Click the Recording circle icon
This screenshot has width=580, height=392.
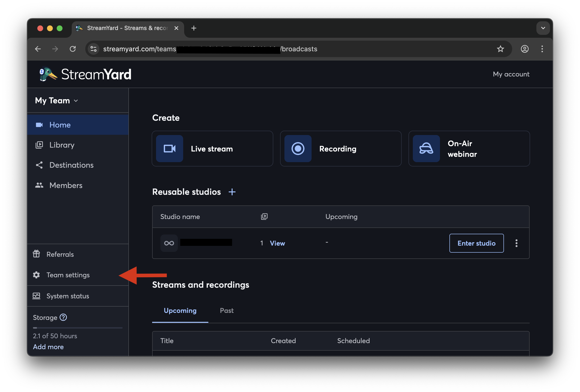pyautogui.click(x=298, y=149)
